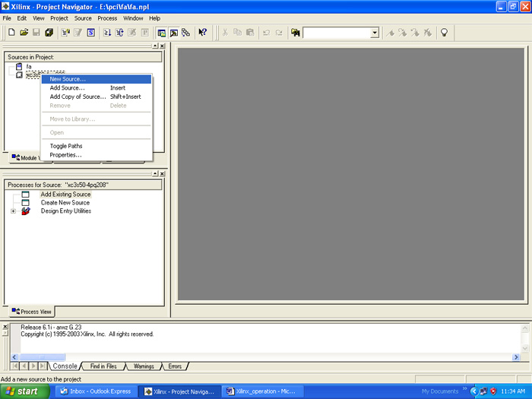Choose Add Copy of Source entry

(x=97, y=97)
